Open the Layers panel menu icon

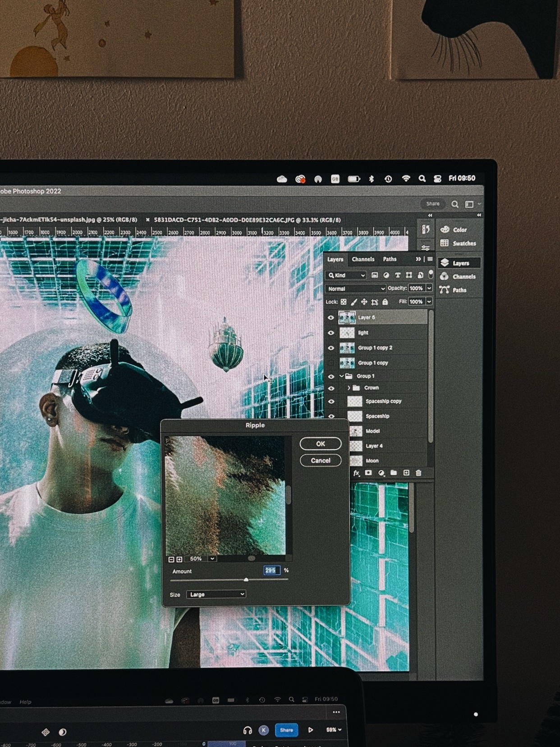tap(430, 259)
